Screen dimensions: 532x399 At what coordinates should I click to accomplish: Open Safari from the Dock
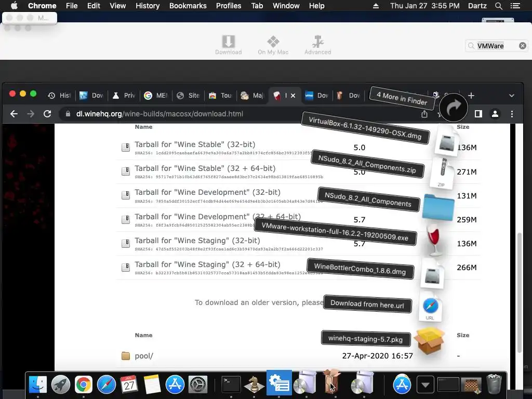(x=106, y=384)
